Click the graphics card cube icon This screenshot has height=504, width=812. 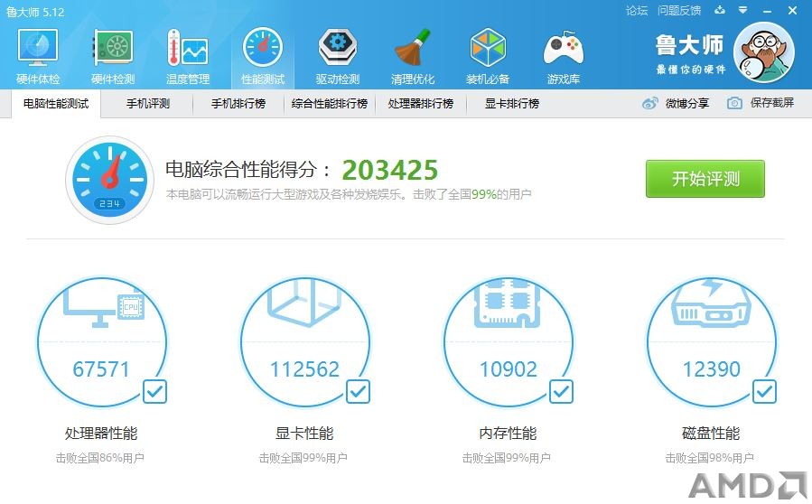[304, 303]
